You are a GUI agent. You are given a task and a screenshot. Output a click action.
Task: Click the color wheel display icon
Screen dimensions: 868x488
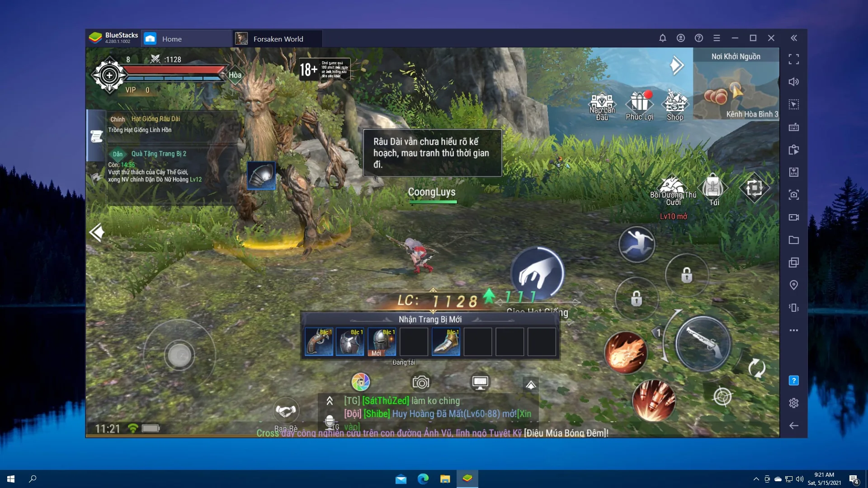coord(360,382)
